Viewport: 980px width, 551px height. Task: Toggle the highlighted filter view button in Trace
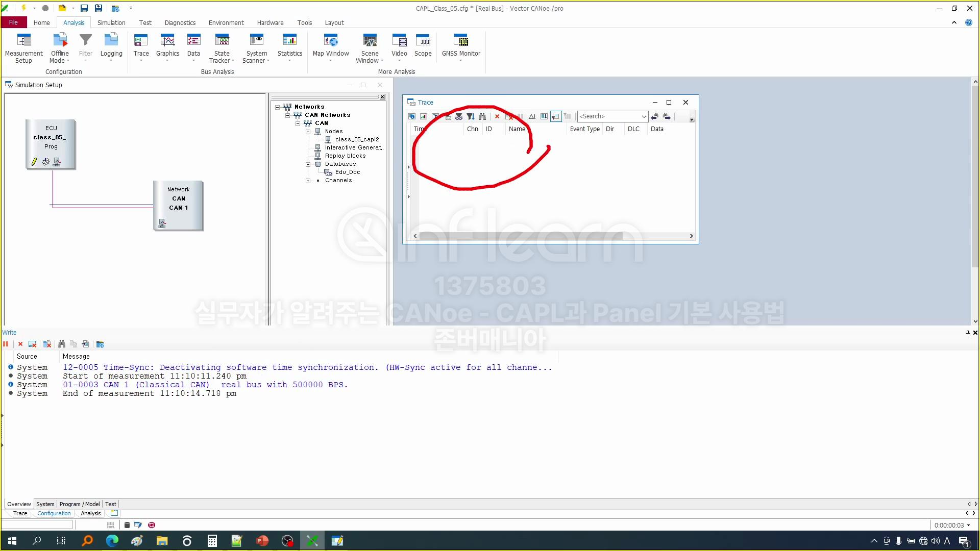(556, 116)
